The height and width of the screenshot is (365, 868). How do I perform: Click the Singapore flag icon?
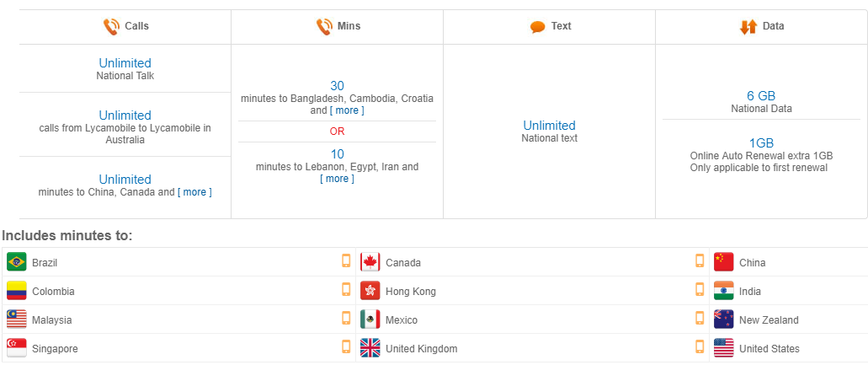pyautogui.click(x=17, y=348)
